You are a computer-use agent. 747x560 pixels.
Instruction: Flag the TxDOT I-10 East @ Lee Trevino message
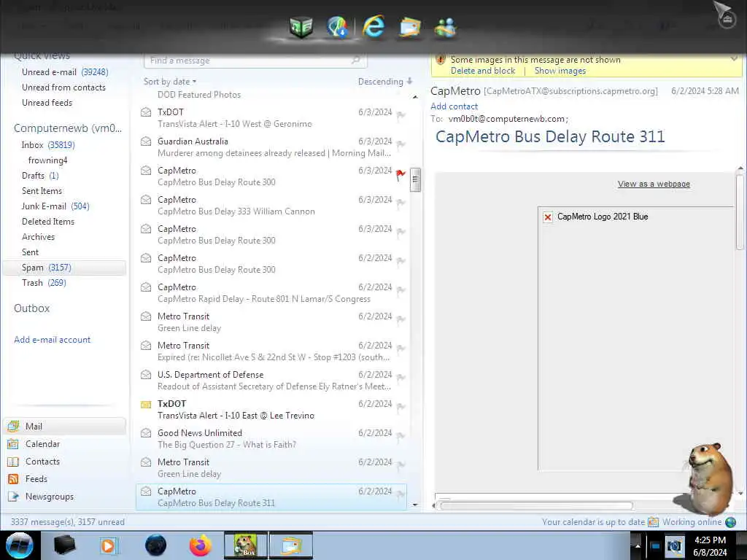coord(401,408)
